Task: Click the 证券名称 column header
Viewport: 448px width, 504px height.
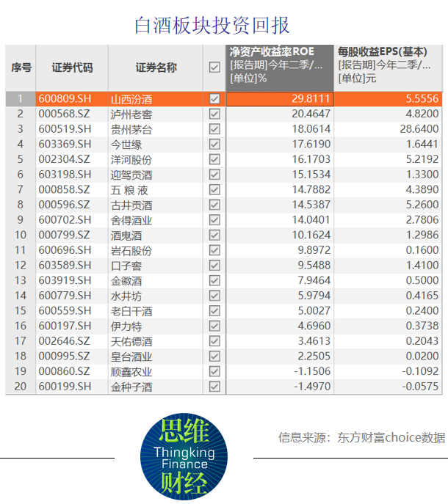Action: [x=156, y=67]
